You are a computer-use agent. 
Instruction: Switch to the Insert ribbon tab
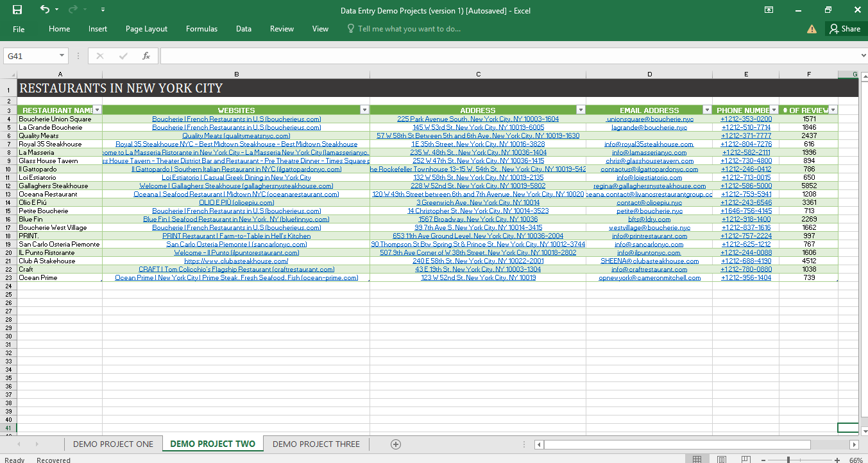[x=98, y=29]
